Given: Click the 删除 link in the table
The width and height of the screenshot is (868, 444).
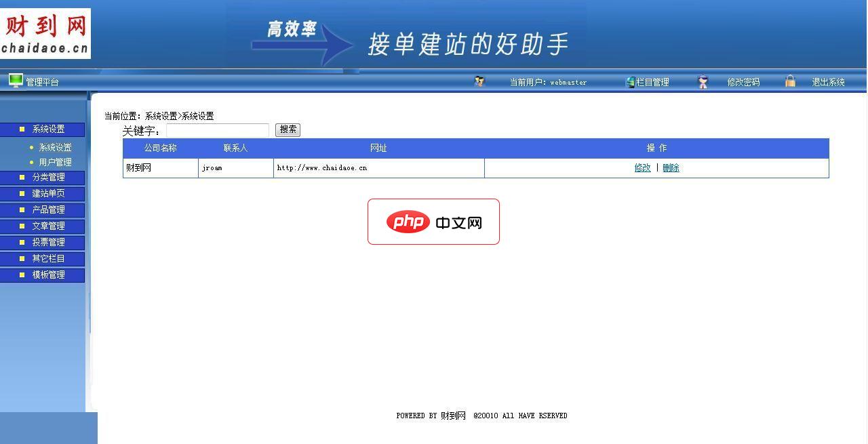Looking at the screenshot, I should 670,167.
